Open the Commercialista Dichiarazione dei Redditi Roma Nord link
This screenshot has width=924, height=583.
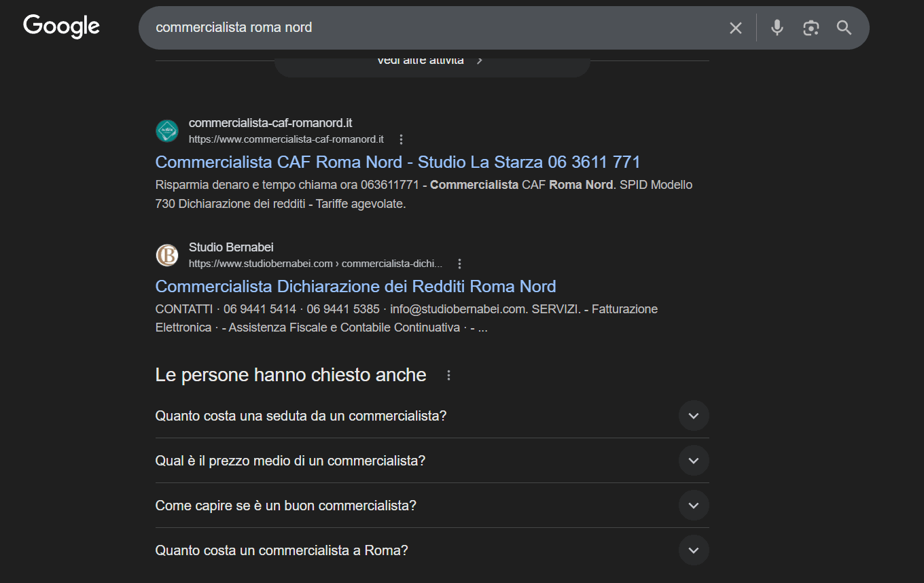click(355, 286)
